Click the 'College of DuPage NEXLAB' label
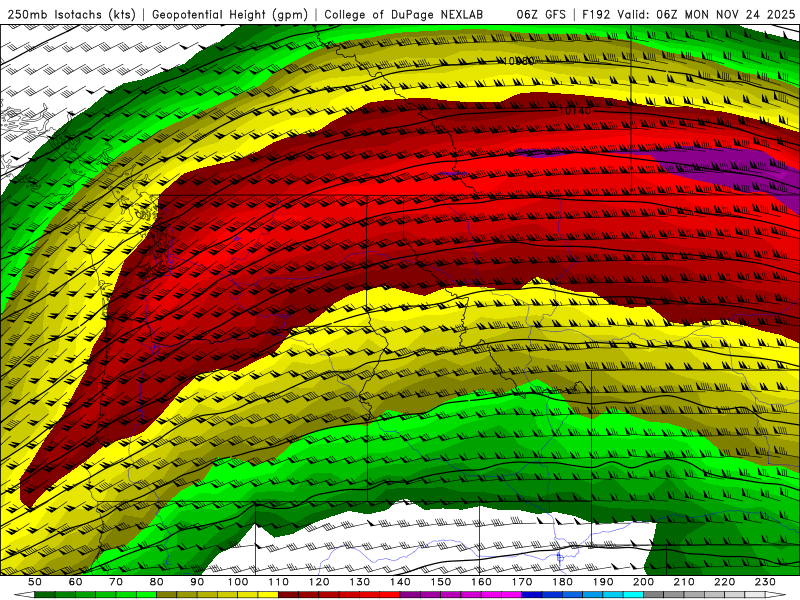The width and height of the screenshot is (800, 600). [404, 15]
